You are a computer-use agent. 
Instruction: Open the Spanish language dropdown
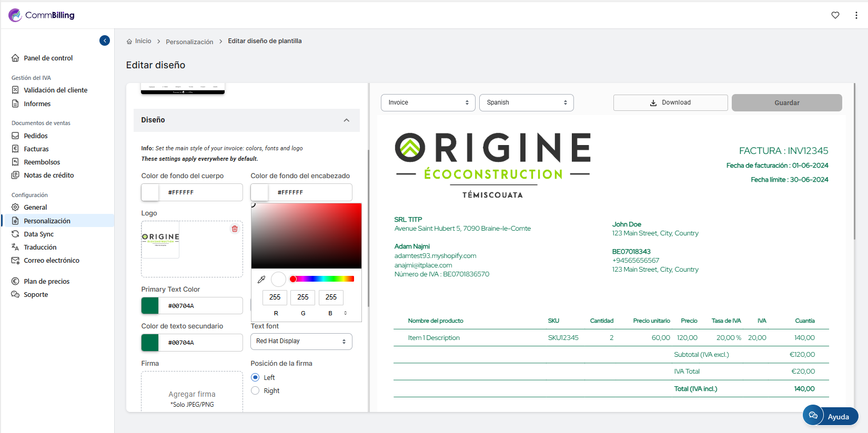pos(526,102)
